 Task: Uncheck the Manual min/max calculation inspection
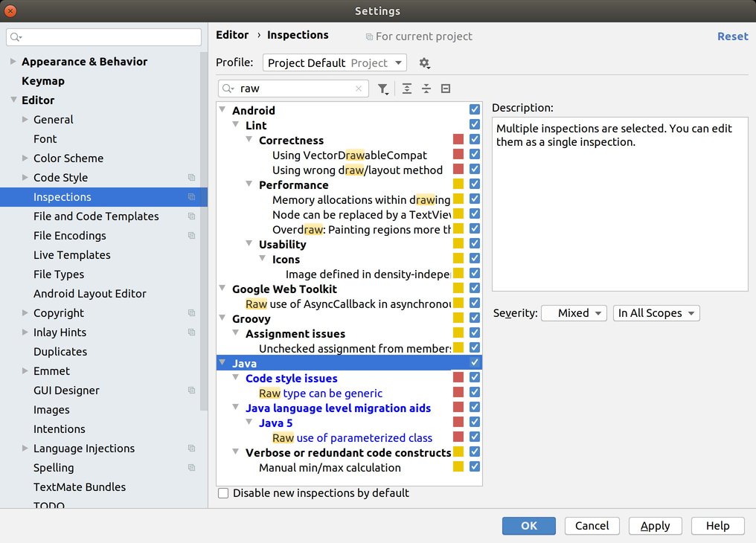coord(475,467)
